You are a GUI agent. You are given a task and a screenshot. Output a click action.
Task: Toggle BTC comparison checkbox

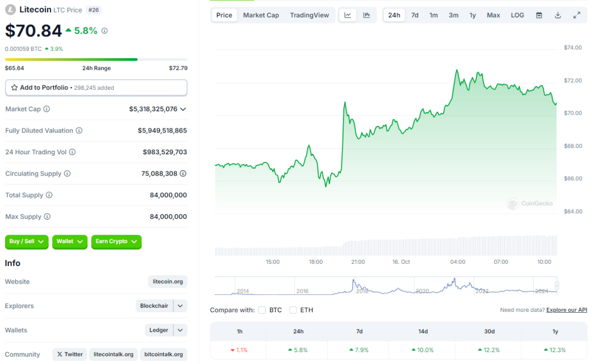(262, 310)
